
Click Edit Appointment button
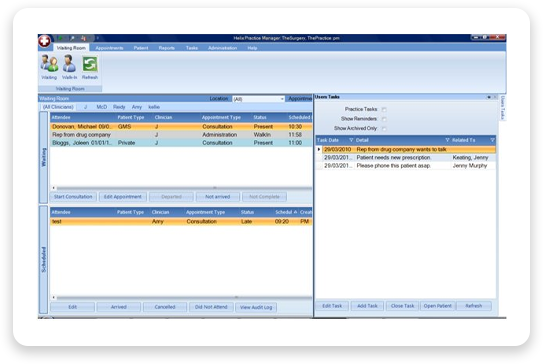click(x=123, y=197)
